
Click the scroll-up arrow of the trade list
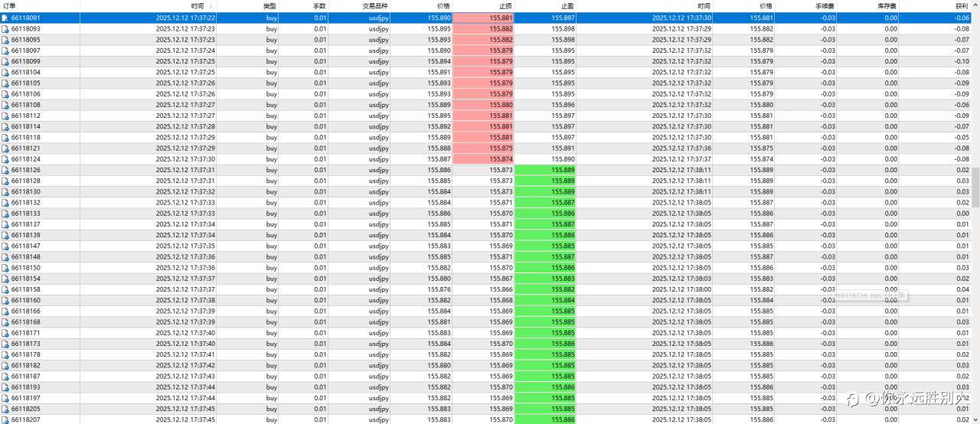coord(975,6)
